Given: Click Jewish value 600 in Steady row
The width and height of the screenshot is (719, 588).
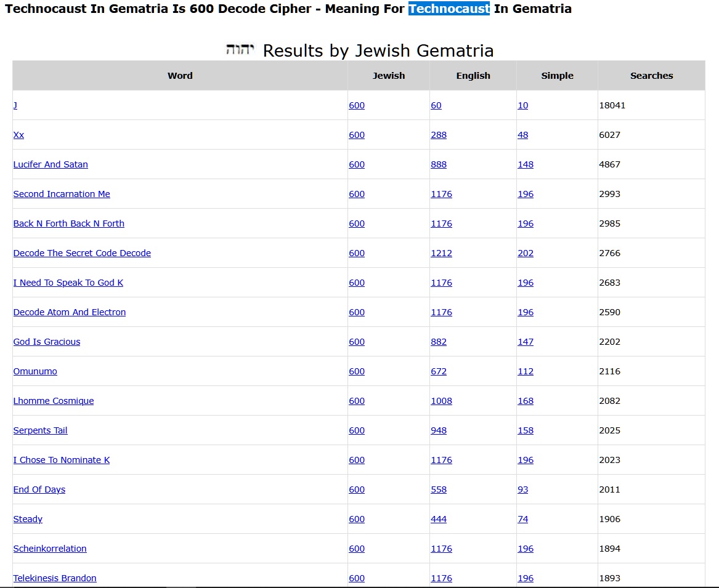Looking at the screenshot, I should (357, 519).
